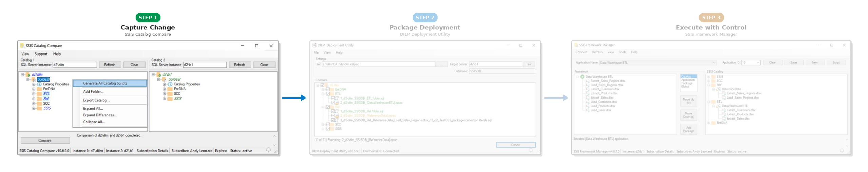
Task: Cancel the deployment in DILM Deployment Utility
Action: [515, 145]
